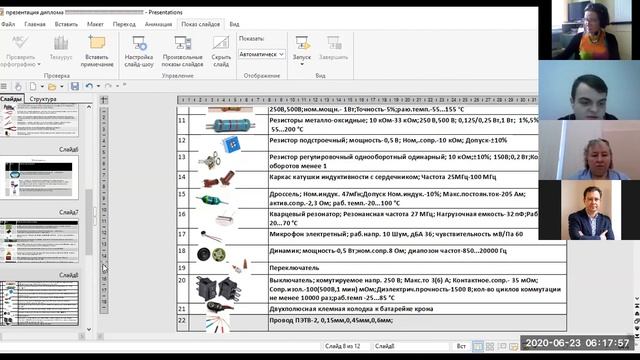Expand the quick access toolbar overflow chevron
This screenshot has width=640, height=360.
click(124, 85)
